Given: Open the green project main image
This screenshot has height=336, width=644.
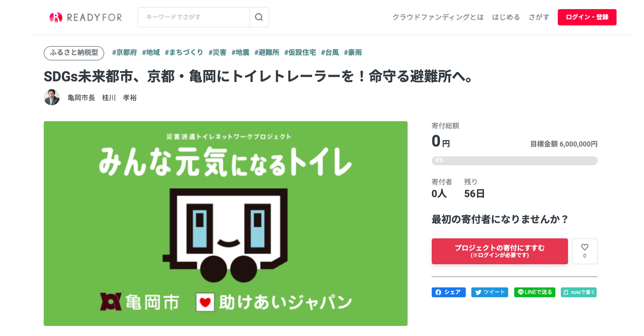Looking at the screenshot, I should 225,223.
